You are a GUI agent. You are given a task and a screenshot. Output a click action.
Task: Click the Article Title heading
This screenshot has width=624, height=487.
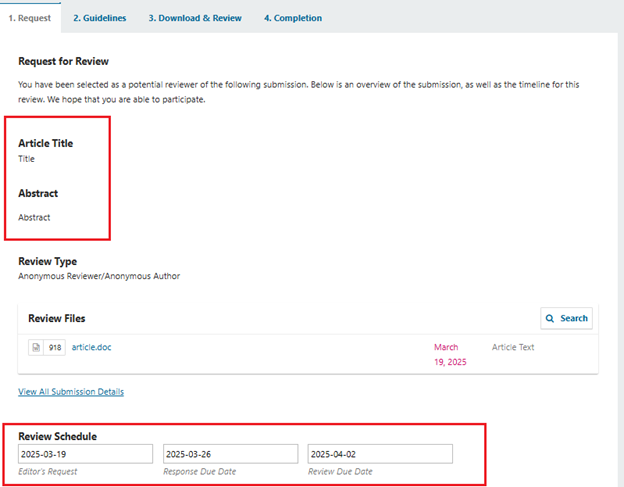[x=45, y=143]
